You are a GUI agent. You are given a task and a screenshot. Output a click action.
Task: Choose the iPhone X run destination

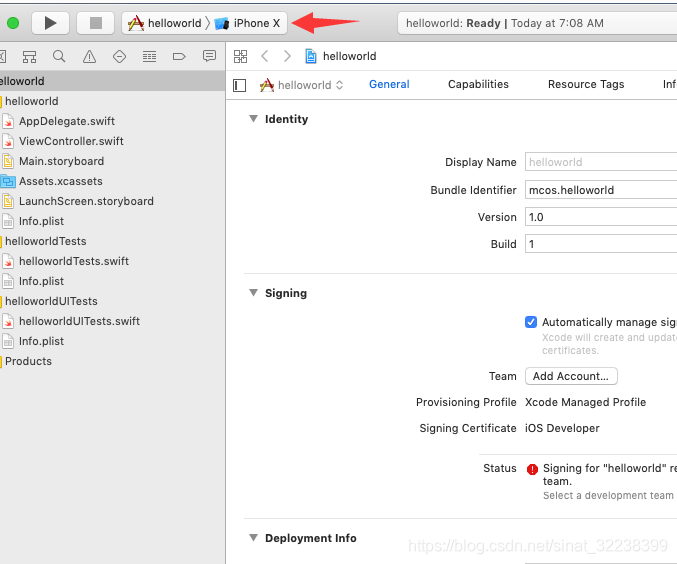click(248, 23)
